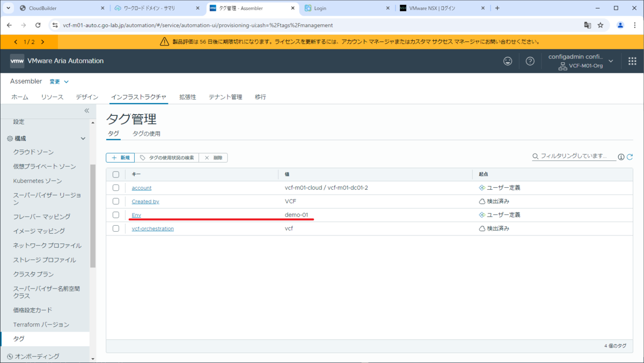This screenshot has width=644, height=363.
Task: Open Terraform バージョン in sidebar
Action: click(x=41, y=325)
